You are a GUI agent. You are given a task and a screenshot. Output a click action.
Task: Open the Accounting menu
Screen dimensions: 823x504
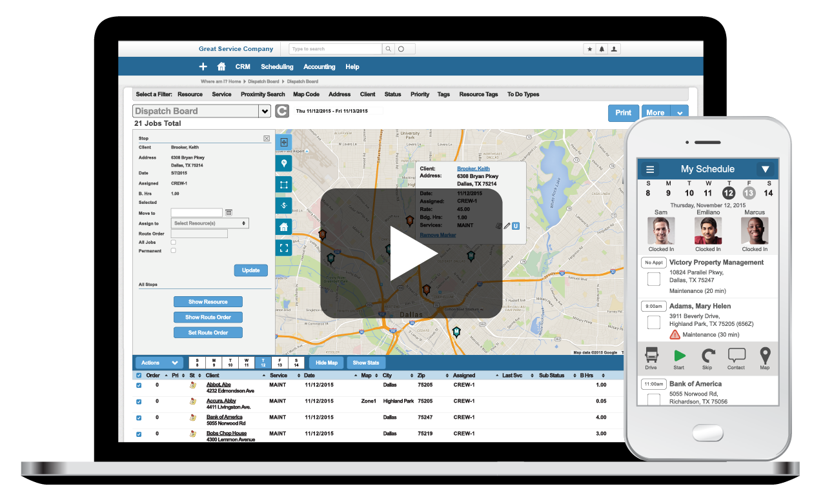coord(320,66)
